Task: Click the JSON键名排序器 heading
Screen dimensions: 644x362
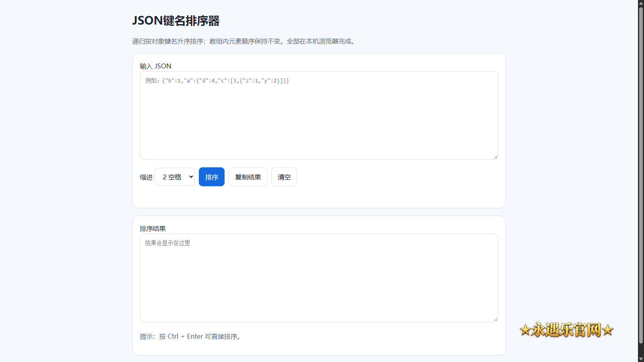Action: pyautogui.click(x=176, y=21)
